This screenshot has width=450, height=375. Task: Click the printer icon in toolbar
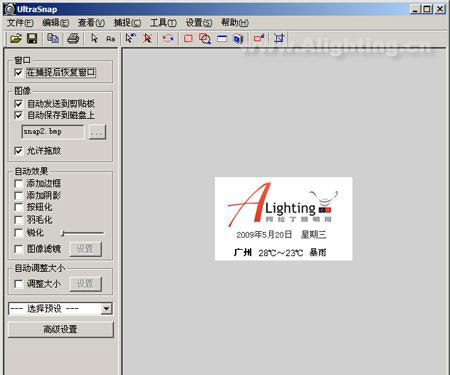(x=73, y=39)
